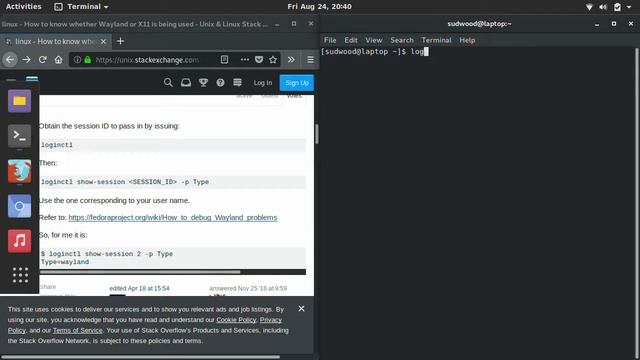
Task: Click 'edited Apr 18 at 15:54' text
Action: click(139, 288)
